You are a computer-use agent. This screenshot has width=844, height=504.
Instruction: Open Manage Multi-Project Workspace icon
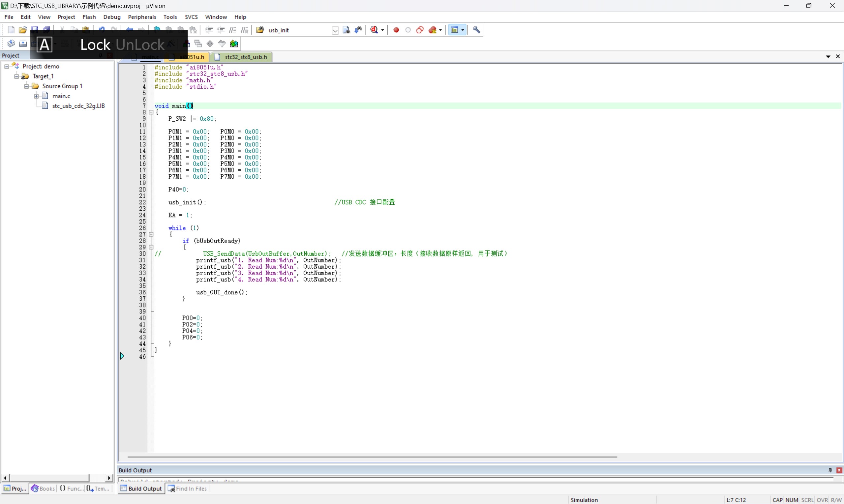pyautogui.click(x=198, y=44)
